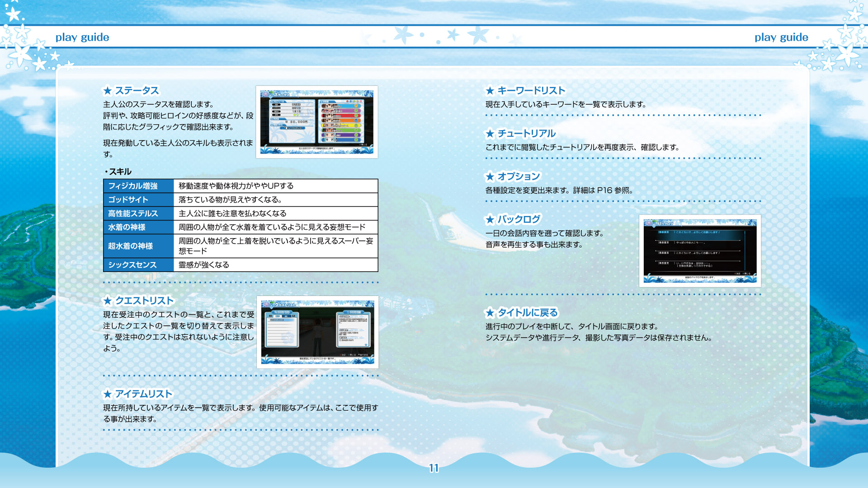Click the star icon beside クエストリスト heading
Image resolution: width=868 pixels, height=488 pixels.
pos(108,301)
